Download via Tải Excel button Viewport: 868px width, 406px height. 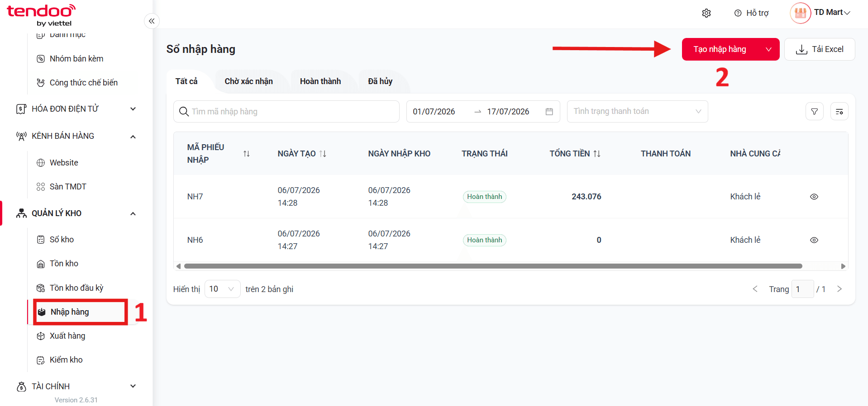point(820,49)
